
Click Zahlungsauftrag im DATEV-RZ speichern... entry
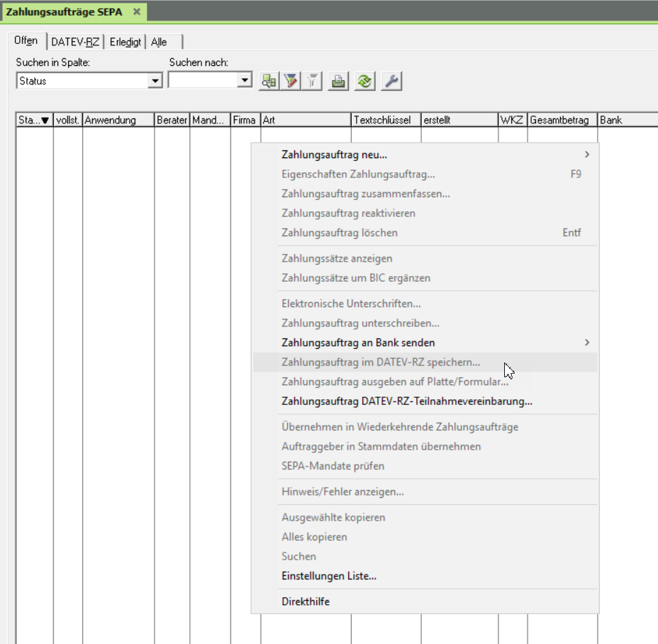[x=425, y=362]
